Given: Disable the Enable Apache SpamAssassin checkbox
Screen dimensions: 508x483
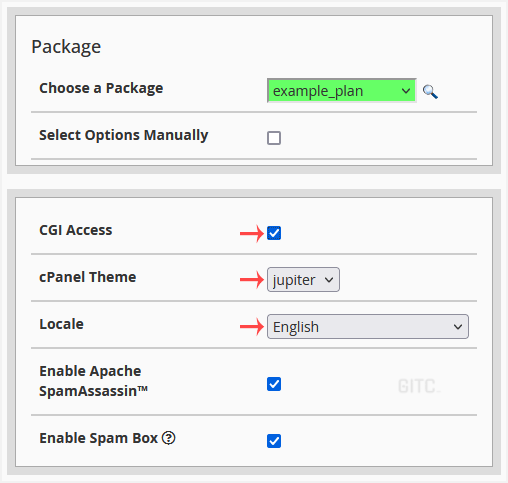Looking at the screenshot, I should (x=274, y=384).
